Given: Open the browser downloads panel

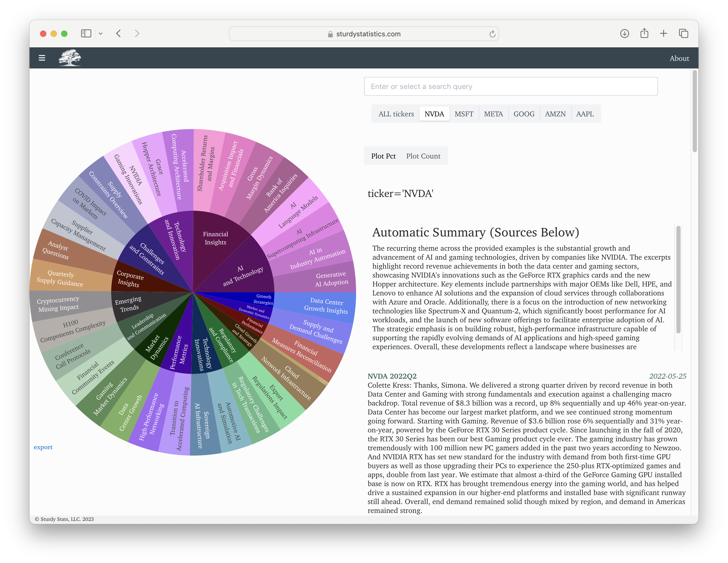Looking at the screenshot, I should coord(625,33).
